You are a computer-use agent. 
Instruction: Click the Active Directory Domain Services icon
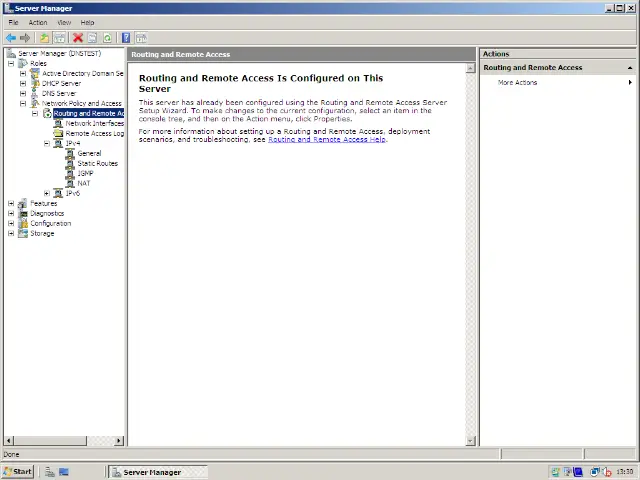[x=35, y=73]
